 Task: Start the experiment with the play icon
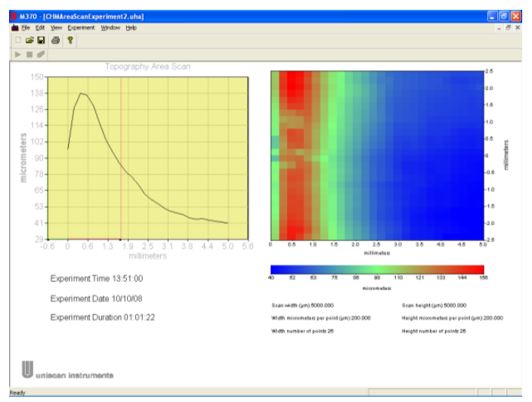17,54
